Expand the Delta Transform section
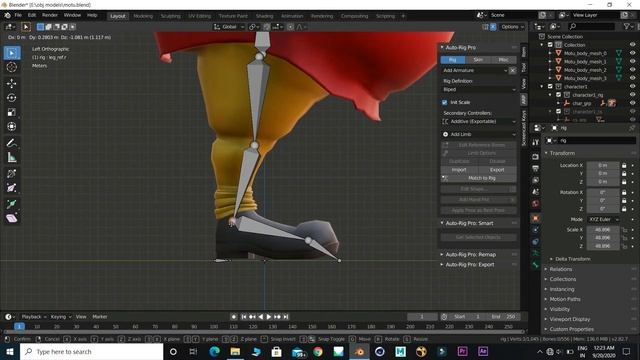This screenshot has width=640, height=360. 573,259
